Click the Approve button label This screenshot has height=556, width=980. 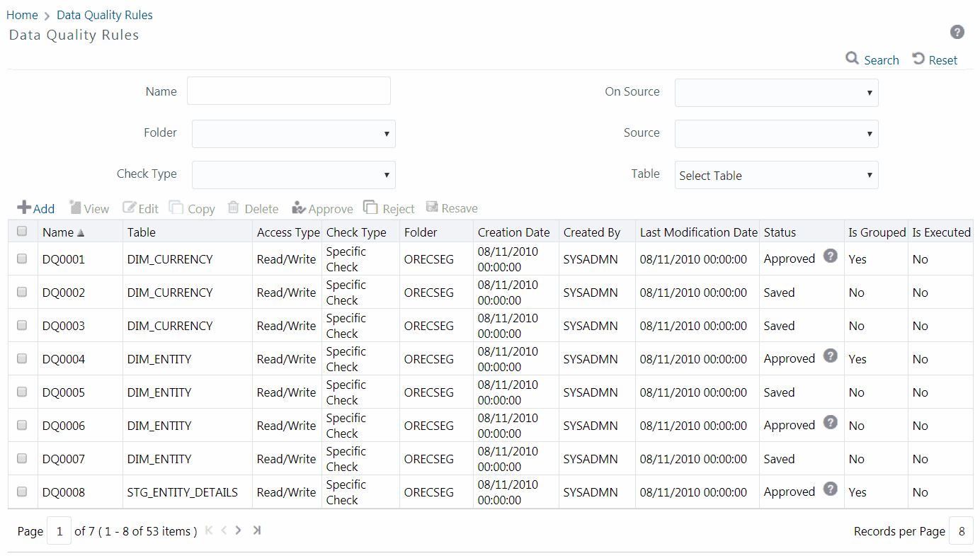(x=331, y=209)
